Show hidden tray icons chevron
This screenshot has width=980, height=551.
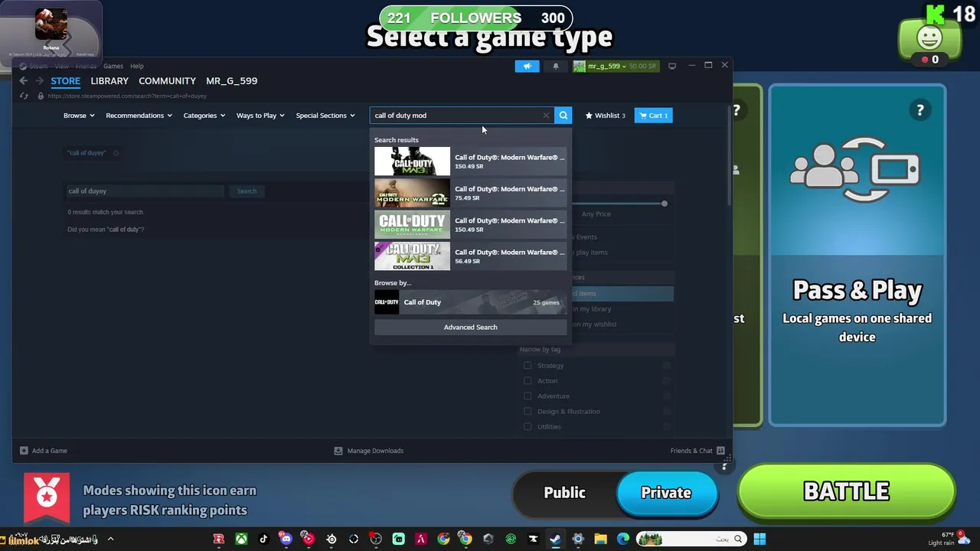(x=110, y=540)
